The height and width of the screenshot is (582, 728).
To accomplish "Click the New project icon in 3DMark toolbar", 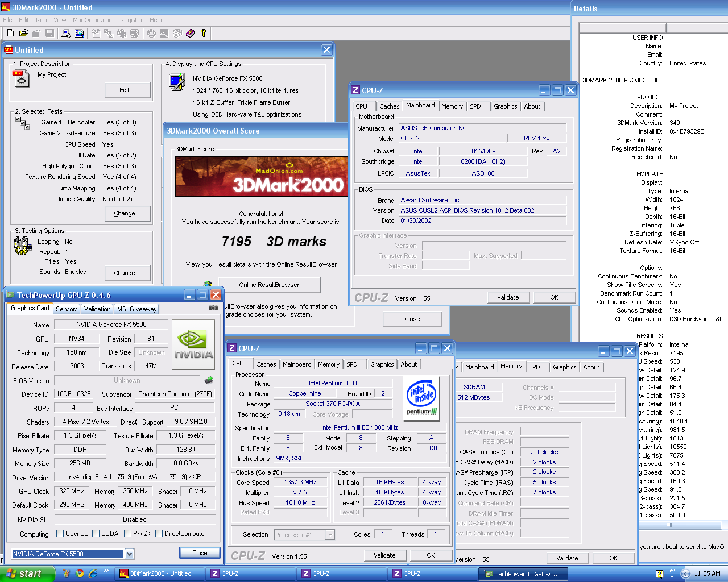I will [10, 33].
